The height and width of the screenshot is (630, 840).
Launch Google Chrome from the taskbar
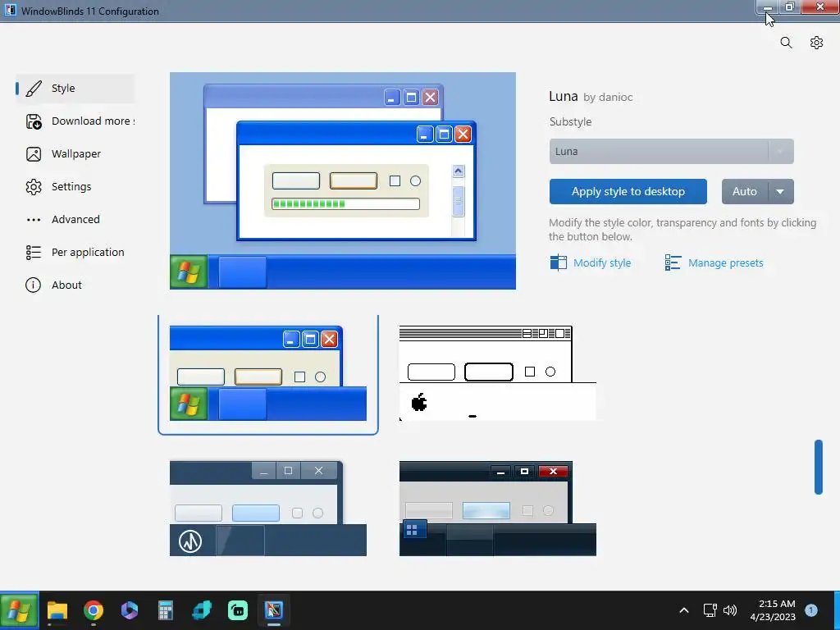pos(94,610)
